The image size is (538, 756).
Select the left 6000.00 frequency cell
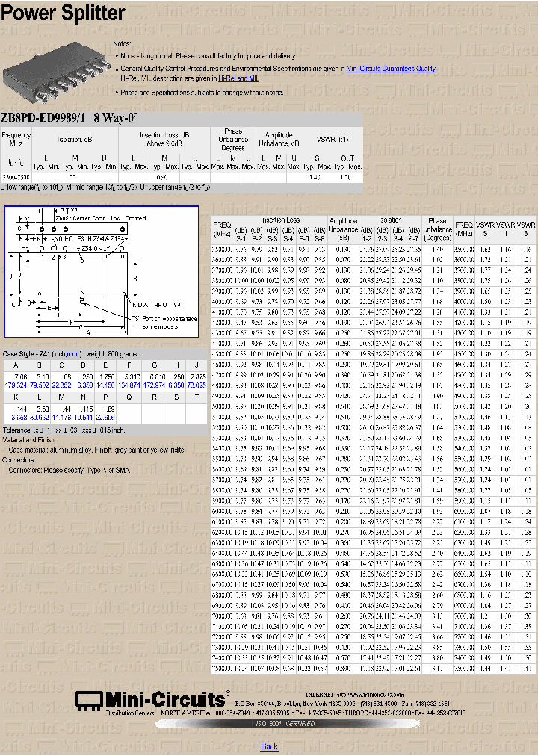tap(222, 512)
